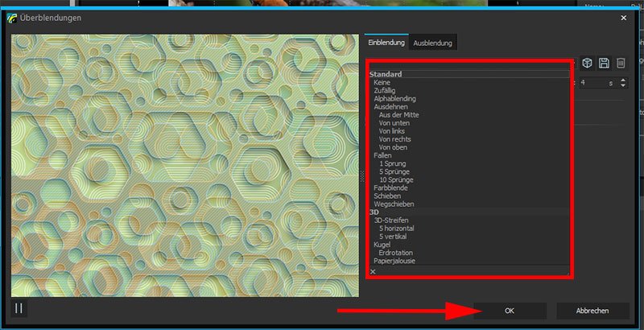The height and width of the screenshot is (330, 644).
Task: Open the Ausblendung tab
Action: coord(432,42)
